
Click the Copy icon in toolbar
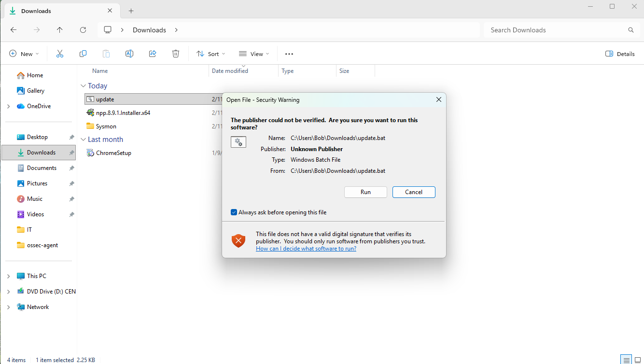[x=83, y=54]
